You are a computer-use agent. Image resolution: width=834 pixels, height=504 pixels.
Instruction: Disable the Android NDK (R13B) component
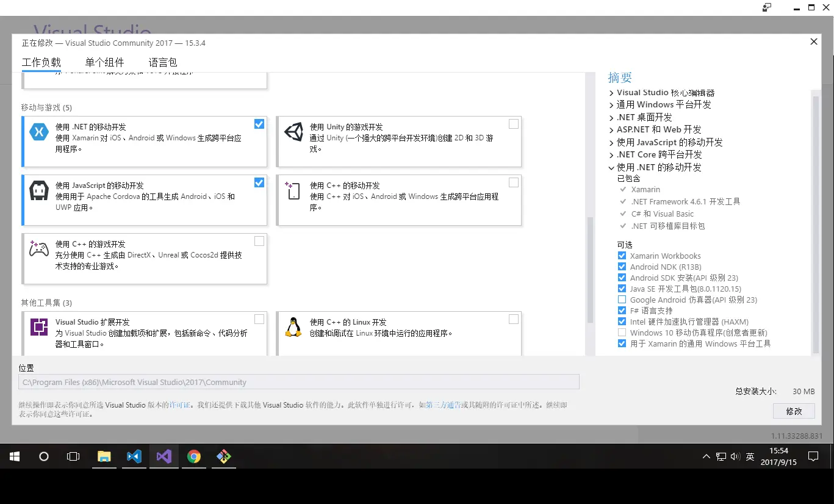(x=622, y=266)
